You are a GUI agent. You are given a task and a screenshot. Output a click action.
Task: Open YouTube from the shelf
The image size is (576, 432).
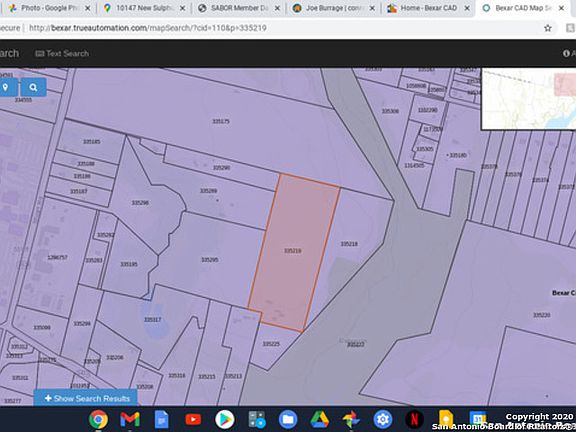coord(193,420)
